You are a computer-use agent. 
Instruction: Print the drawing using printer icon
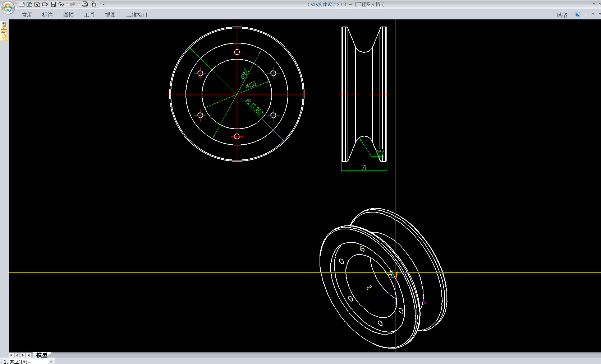click(85, 4)
